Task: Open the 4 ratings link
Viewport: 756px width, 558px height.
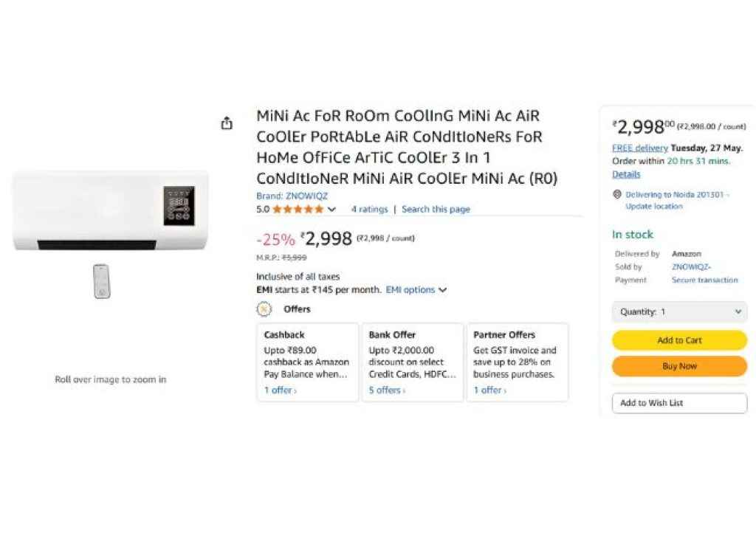Action: (x=369, y=210)
